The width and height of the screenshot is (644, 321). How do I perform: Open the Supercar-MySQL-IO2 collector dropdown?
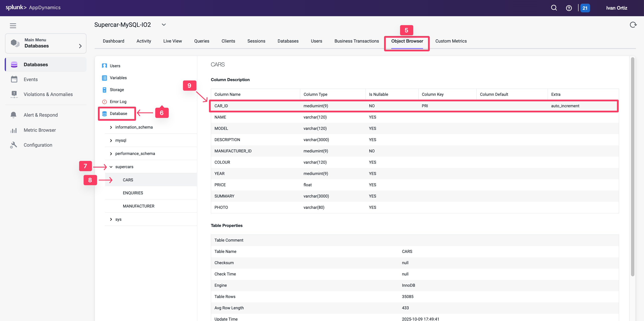(164, 24)
